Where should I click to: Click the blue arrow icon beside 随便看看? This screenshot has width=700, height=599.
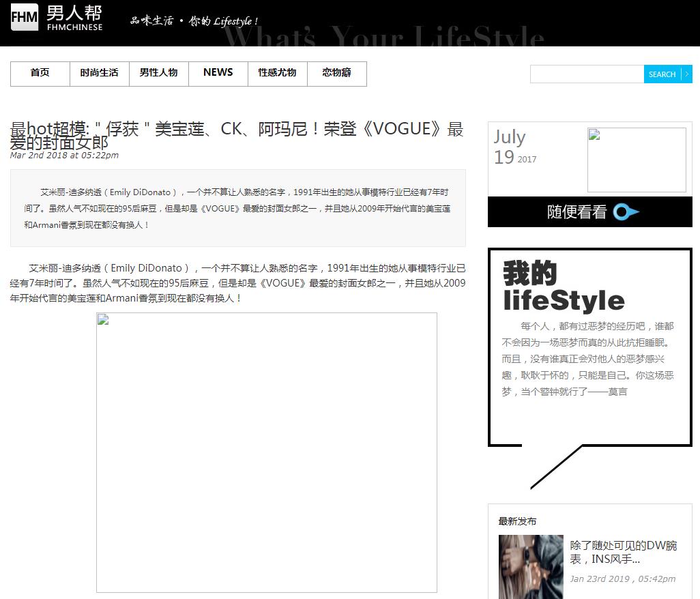[x=626, y=212]
